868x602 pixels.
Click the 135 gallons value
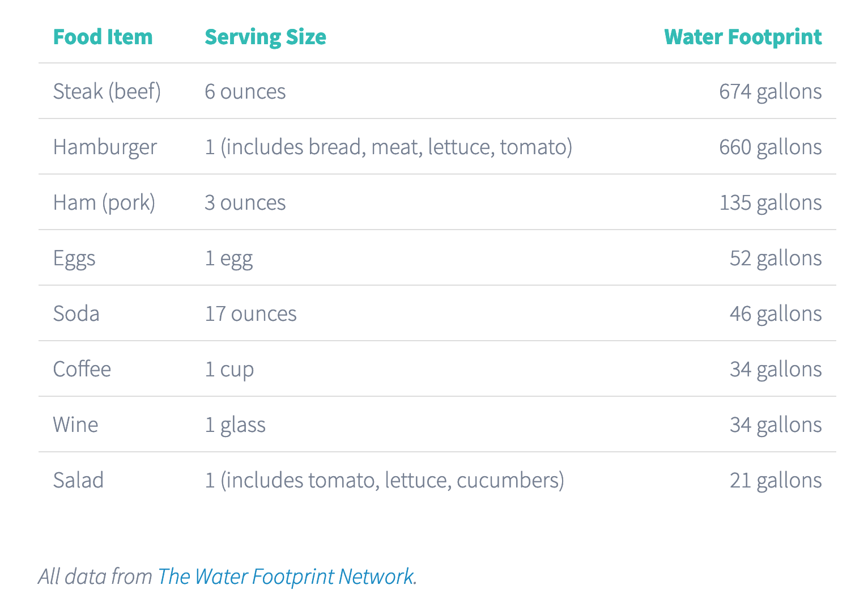tap(770, 202)
